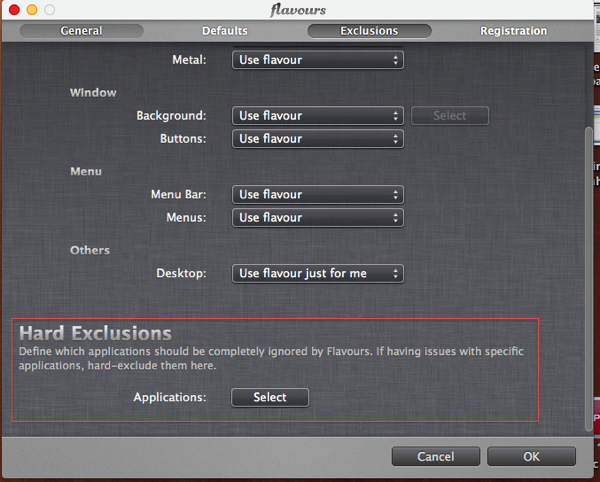This screenshot has height=482, width=600.
Task: Click the vertical scrollbar of the Exclusions pane
Action: click(x=589, y=279)
